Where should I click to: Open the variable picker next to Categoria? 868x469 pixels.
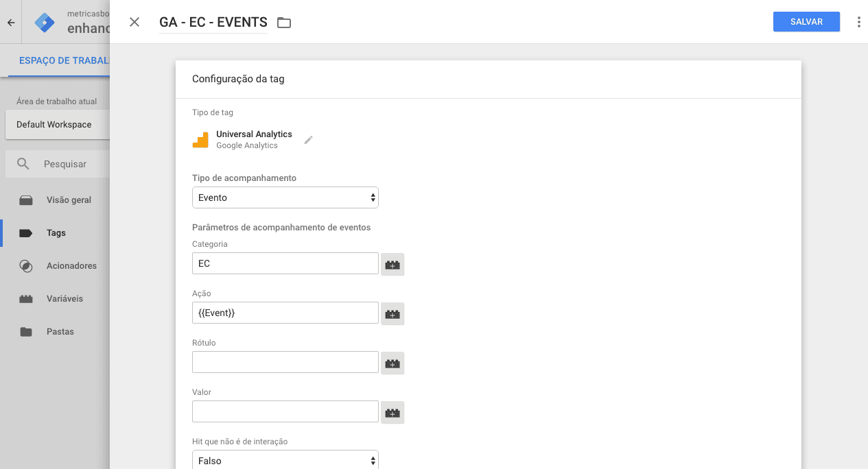[x=392, y=264]
